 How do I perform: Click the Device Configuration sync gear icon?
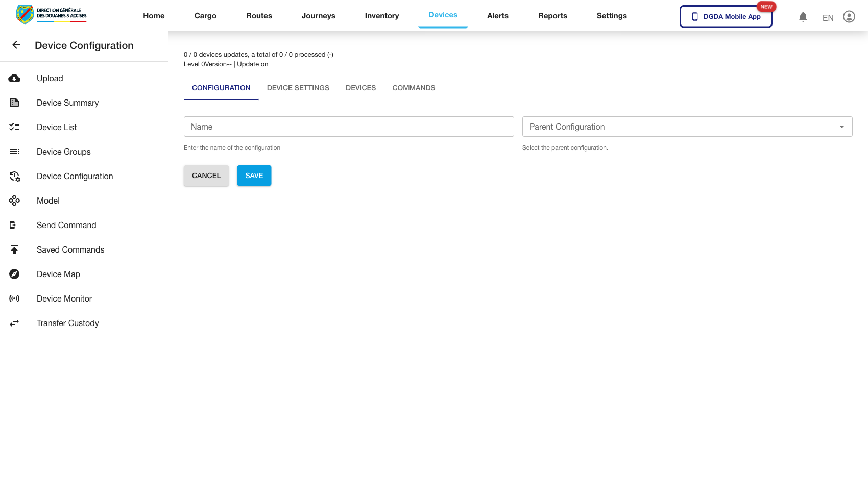[14, 176]
